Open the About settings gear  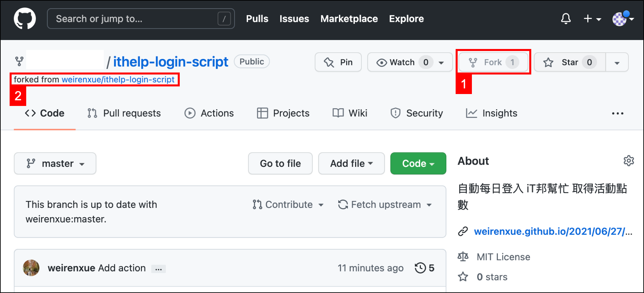[x=628, y=161]
